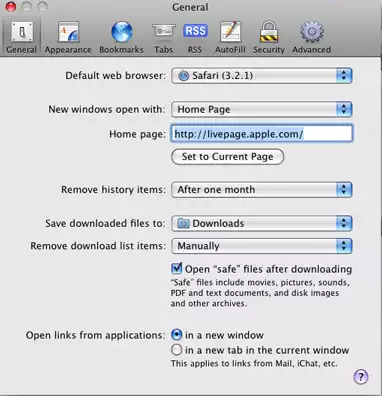
Task: Open the Security padlock icon
Action: (269, 32)
